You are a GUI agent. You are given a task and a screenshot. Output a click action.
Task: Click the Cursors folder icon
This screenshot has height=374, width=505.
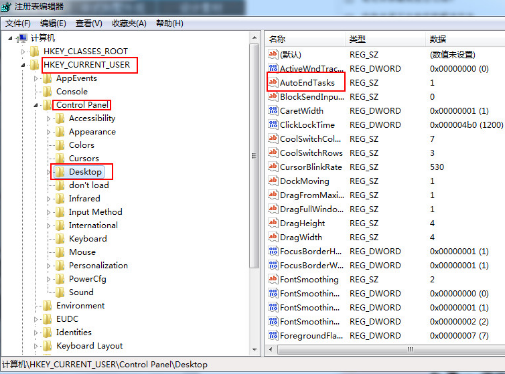pyautogui.click(x=60, y=158)
